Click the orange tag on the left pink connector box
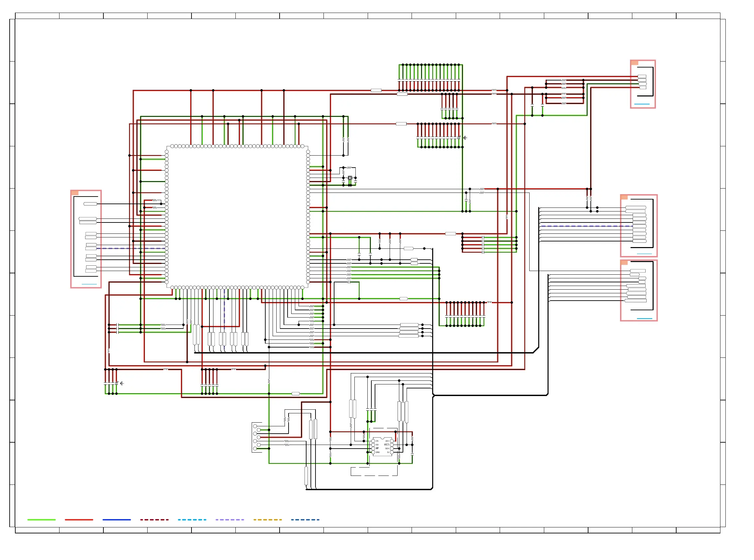Viewport: 754px width, 560px height. (x=75, y=193)
